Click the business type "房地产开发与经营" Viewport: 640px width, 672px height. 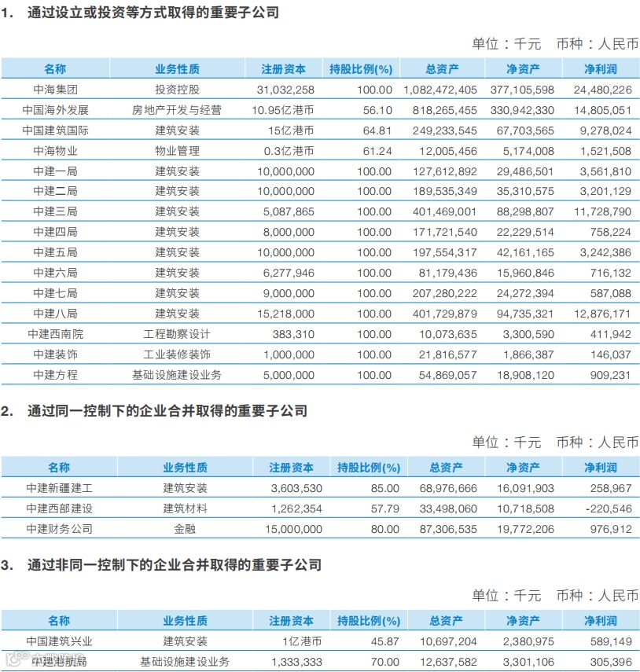point(177,110)
